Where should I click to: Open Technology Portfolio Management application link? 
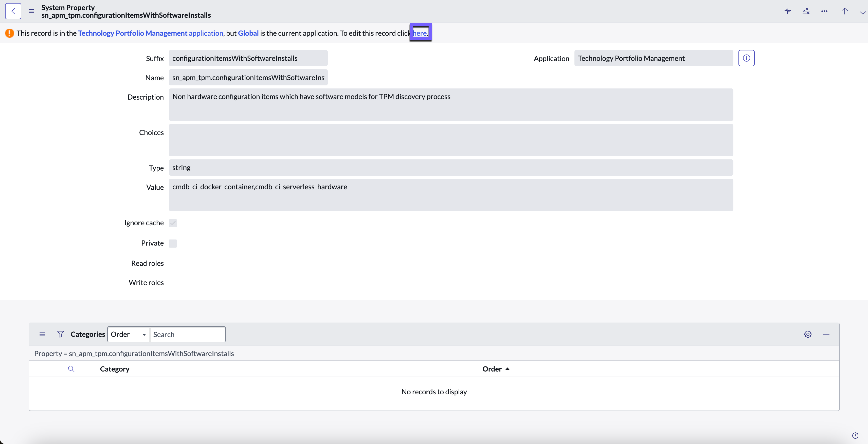[150, 33]
